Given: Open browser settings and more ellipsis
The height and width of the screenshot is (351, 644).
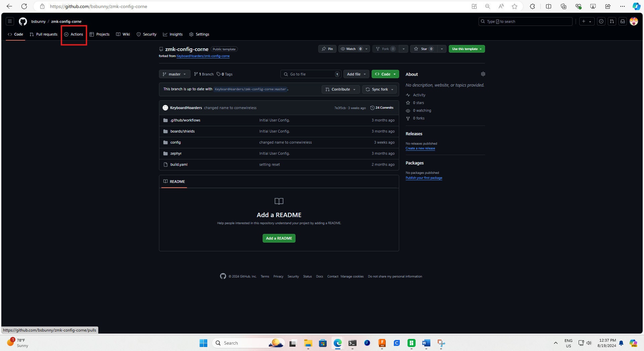Looking at the screenshot, I should pos(623,6).
